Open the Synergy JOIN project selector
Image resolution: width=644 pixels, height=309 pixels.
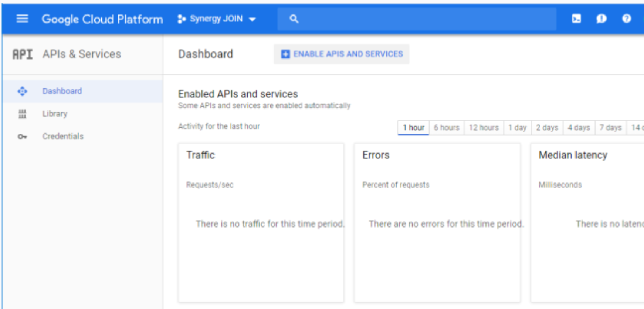217,19
